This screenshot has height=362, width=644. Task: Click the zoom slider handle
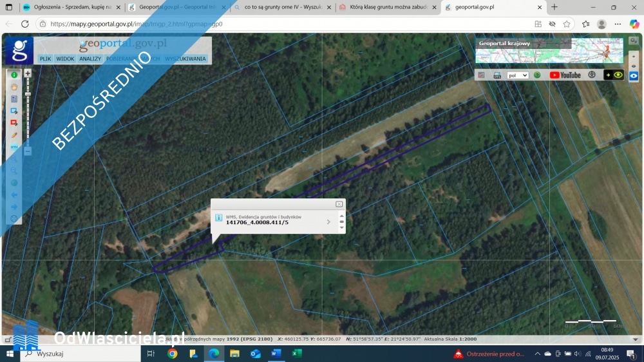[28, 94]
